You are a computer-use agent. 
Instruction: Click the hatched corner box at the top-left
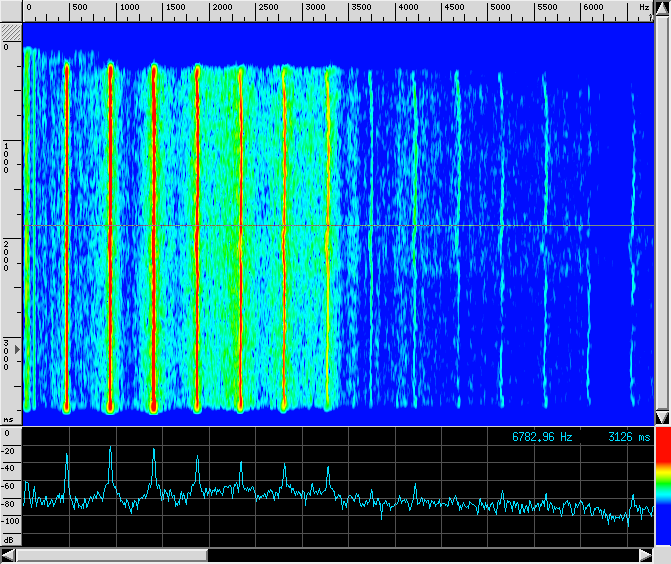point(11,32)
